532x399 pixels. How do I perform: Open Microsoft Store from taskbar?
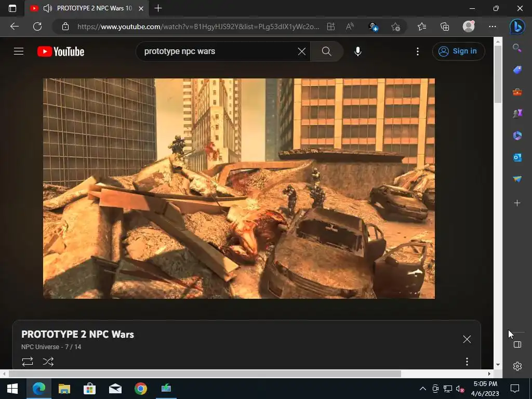(89, 389)
